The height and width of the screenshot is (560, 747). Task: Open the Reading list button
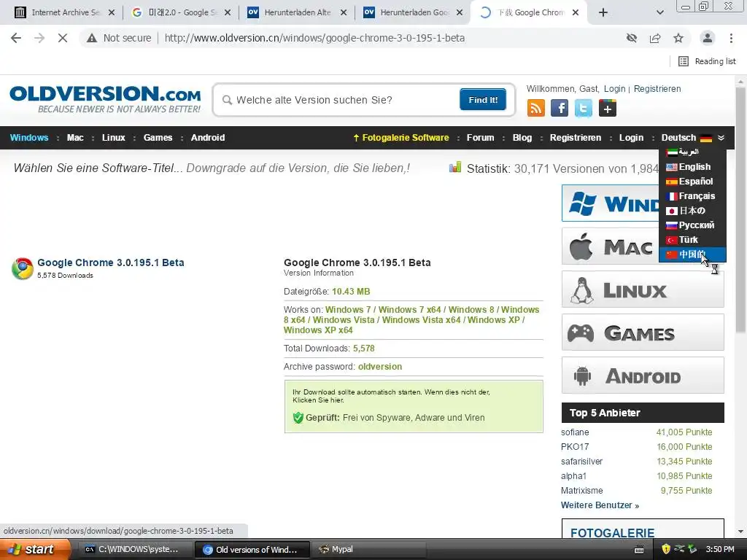click(x=707, y=61)
